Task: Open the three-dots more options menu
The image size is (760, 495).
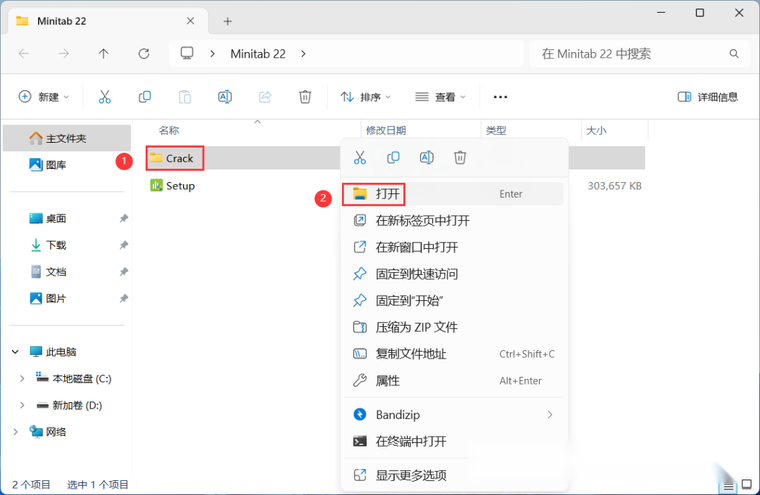Action: [x=500, y=97]
